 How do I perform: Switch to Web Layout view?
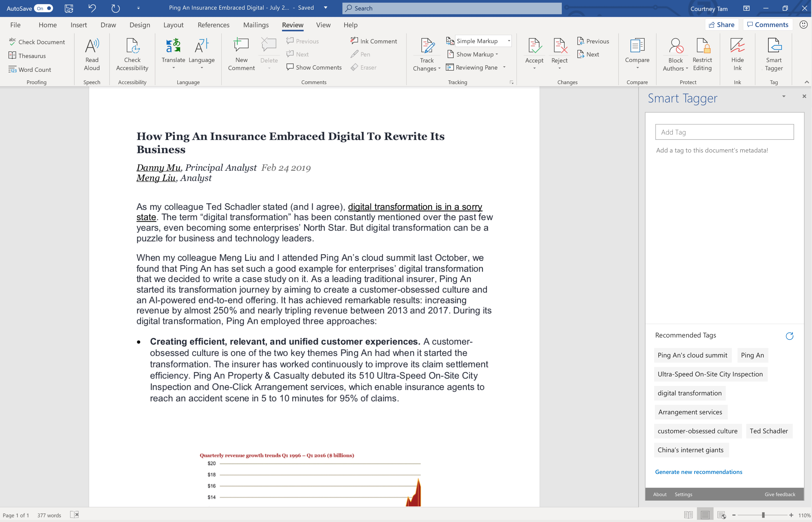[722, 515]
